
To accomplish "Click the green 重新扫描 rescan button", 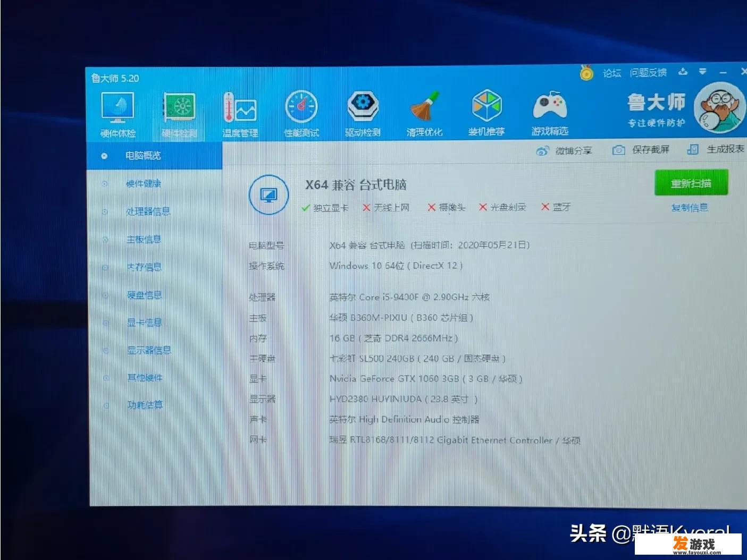I will click(691, 183).
